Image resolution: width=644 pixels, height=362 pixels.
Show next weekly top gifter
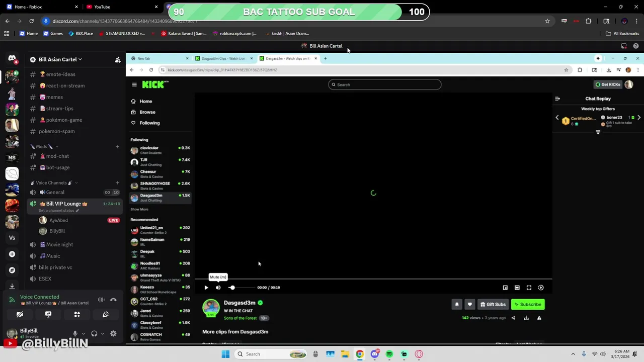pyautogui.click(x=639, y=118)
